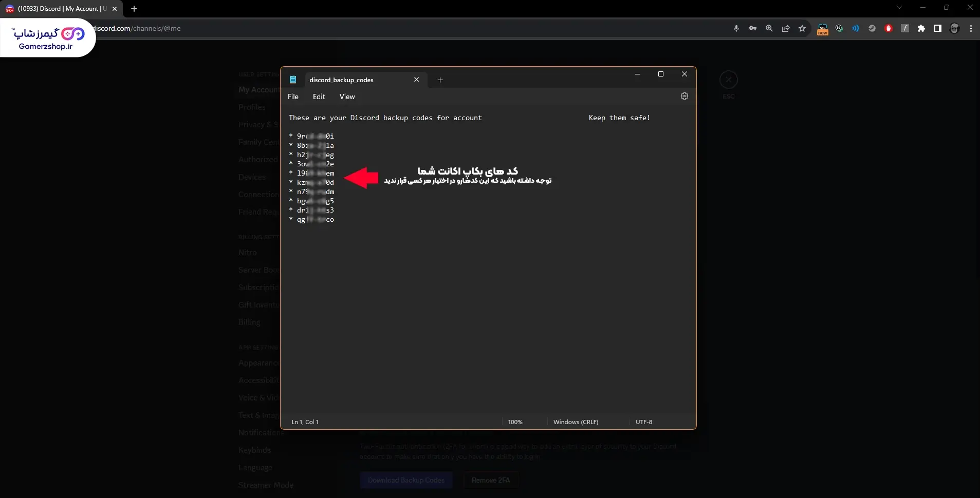Screen dimensions: 980x498
Task: Open Language in Discord settings sidebar
Action: click(255, 467)
